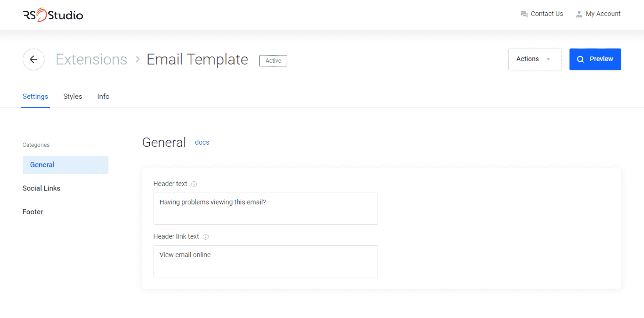Switch to the Styles tab

(x=72, y=96)
